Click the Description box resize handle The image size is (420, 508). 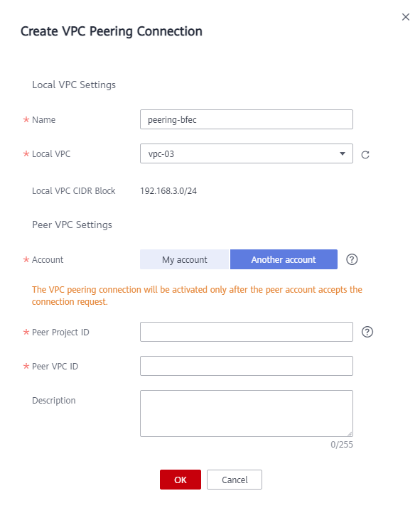pyautogui.click(x=350, y=433)
